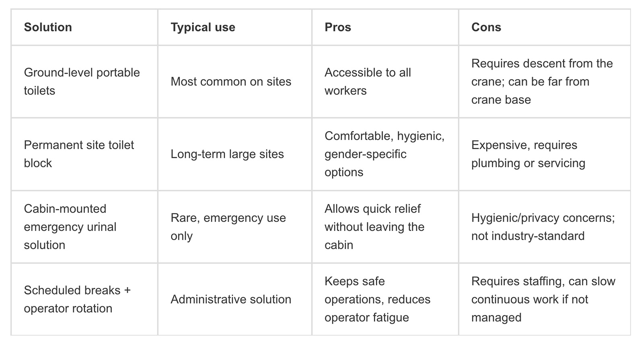Select the Pros column header
Image resolution: width=644 pixels, height=351 pixels.
[x=338, y=27]
